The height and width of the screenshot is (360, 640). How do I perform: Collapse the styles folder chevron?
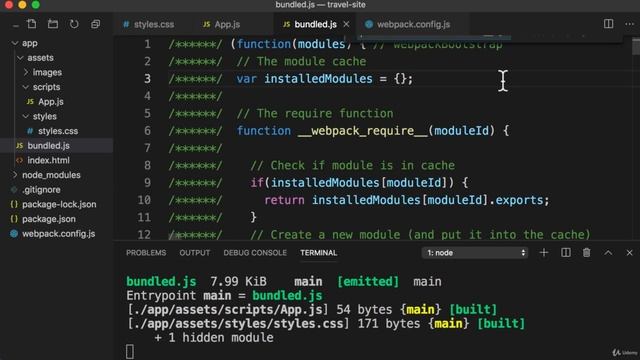pos(26,116)
